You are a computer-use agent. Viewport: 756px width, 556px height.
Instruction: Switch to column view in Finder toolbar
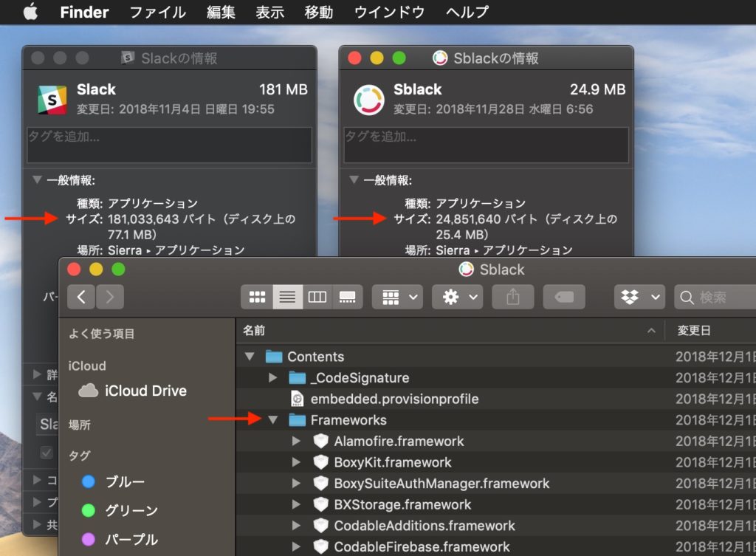(317, 297)
